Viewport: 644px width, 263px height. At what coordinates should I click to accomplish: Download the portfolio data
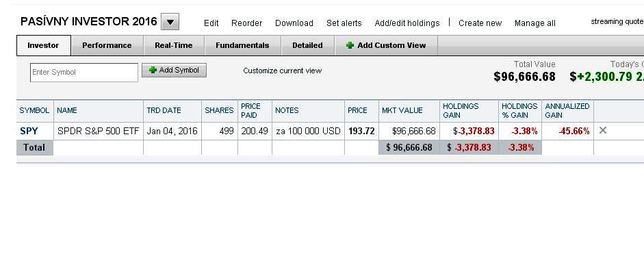click(x=294, y=23)
